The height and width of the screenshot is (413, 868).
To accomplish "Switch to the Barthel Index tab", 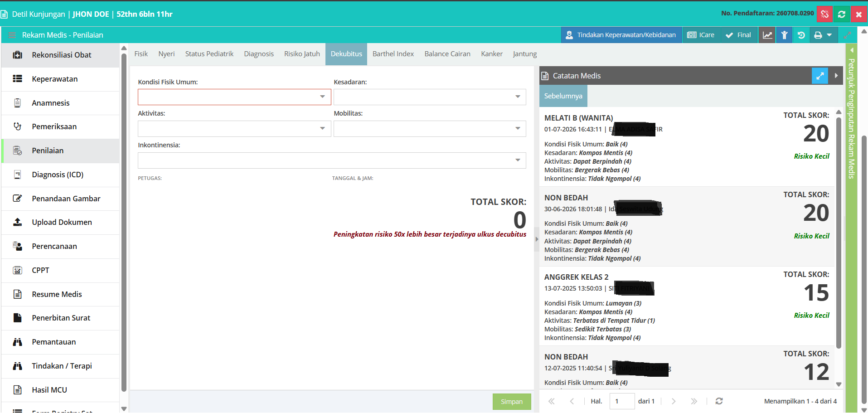I will (x=393, y=54).
